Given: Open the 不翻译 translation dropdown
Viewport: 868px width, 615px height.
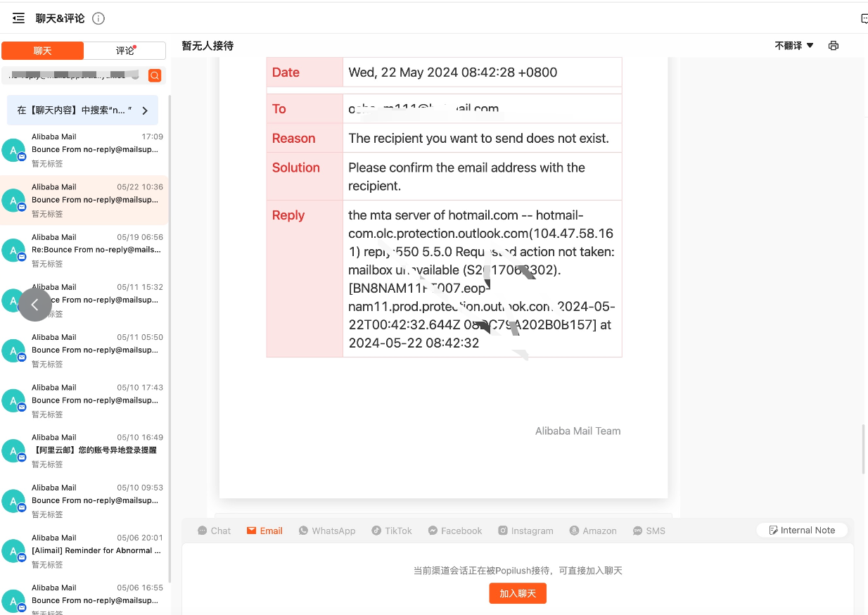Looking at the screenshot, I should (794, 46).
